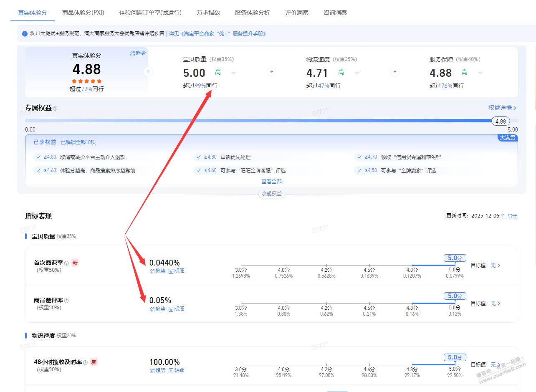Open the chevron beside 物流速度 高 rating
The width and height of the screenshot is (536, 392).
pos(356,72)
